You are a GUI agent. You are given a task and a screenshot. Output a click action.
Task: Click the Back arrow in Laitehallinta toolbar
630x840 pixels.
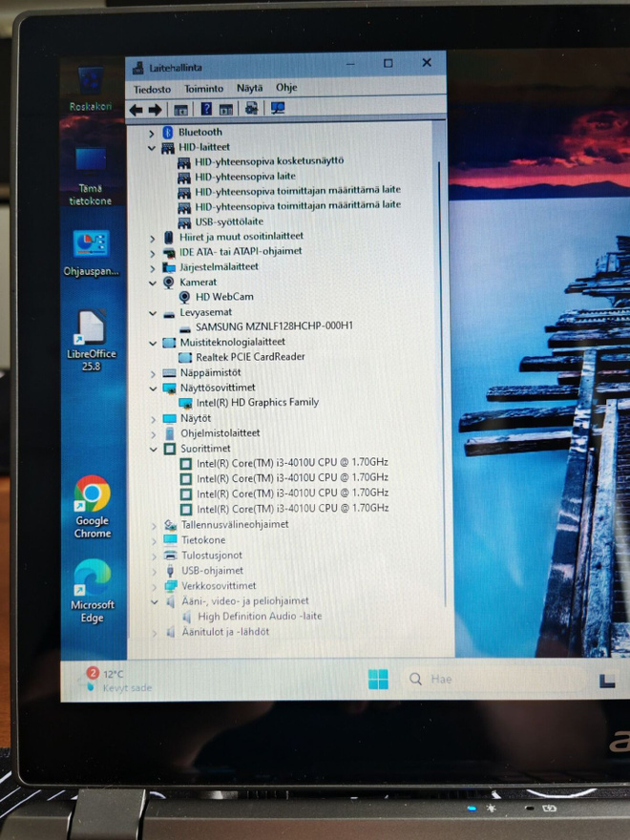136,111
